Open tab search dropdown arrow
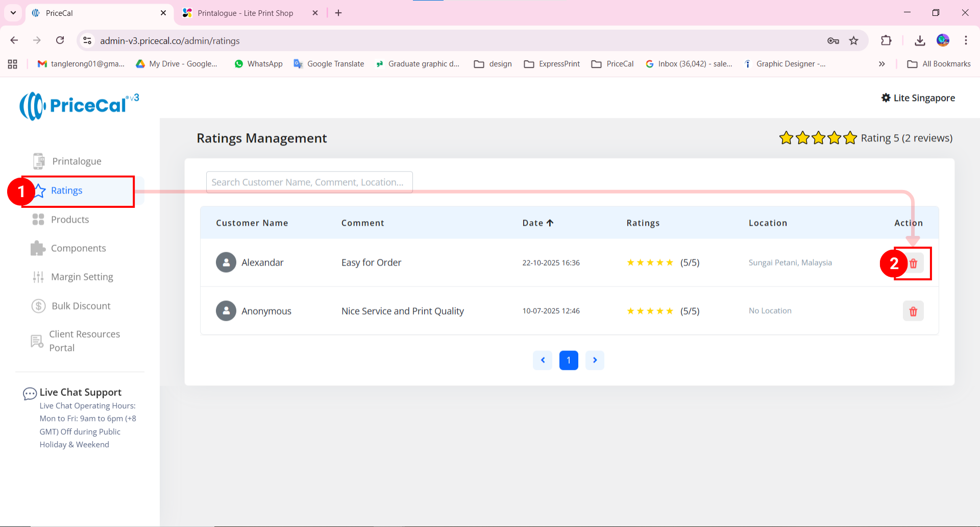The image size is (980, 527). click(x=13, y=13)
